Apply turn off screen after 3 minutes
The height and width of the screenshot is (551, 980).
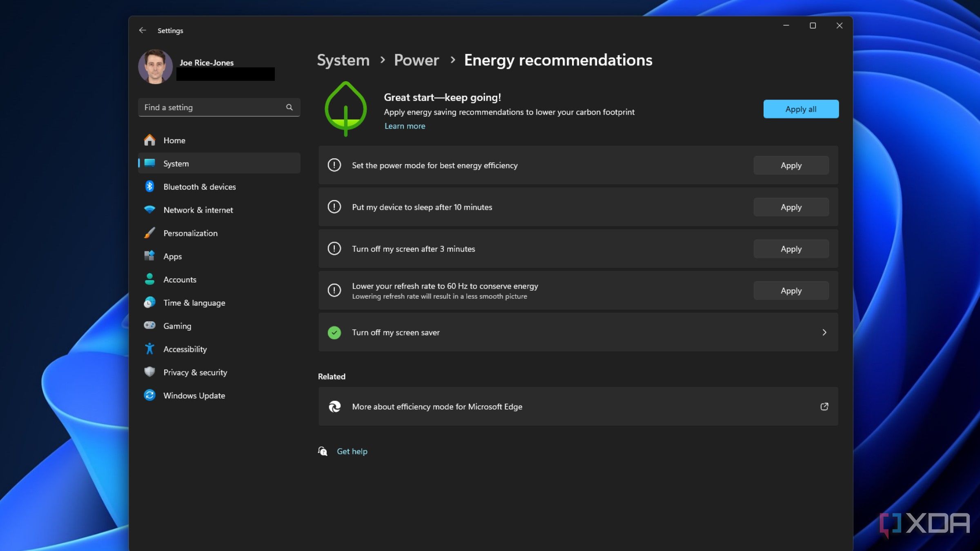pos(791,248)
